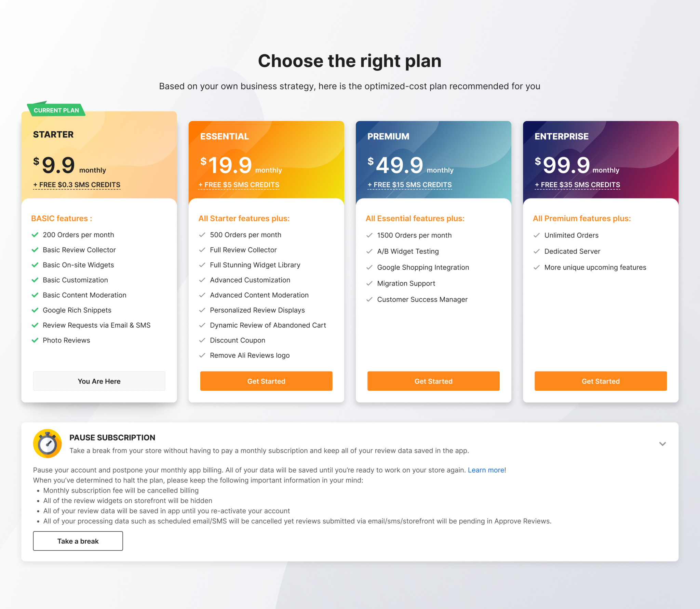
Task: Open the Learn more link
Action: click(x=486, y=470)
